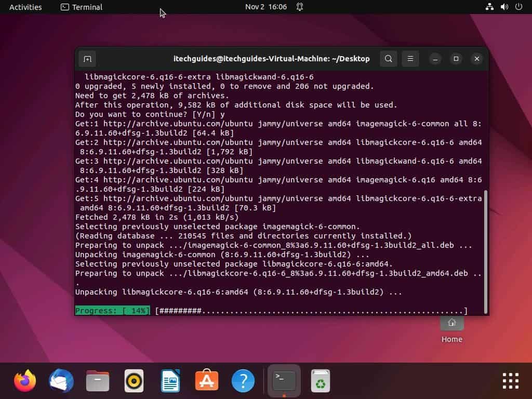Click 'Unpacking libmagickcore-6.q16-6:amd64' line
532x399 pixels.
(238, 292)
